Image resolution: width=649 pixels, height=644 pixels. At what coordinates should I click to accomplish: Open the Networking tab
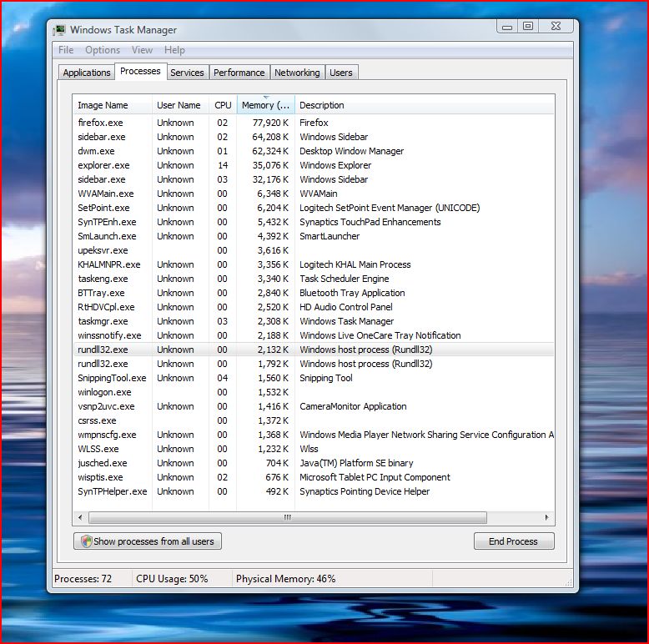click(297, 73)
